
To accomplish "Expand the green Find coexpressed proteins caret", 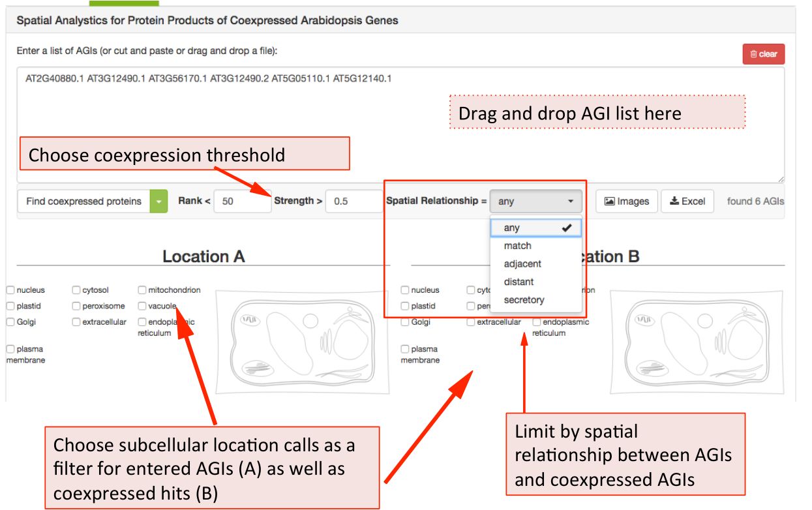I will 158,202.
